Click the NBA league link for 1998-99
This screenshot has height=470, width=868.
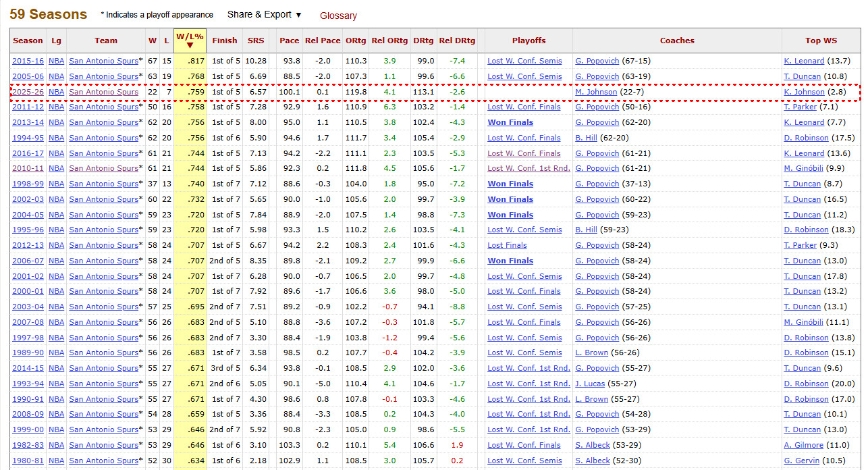[x=57, y=184]
